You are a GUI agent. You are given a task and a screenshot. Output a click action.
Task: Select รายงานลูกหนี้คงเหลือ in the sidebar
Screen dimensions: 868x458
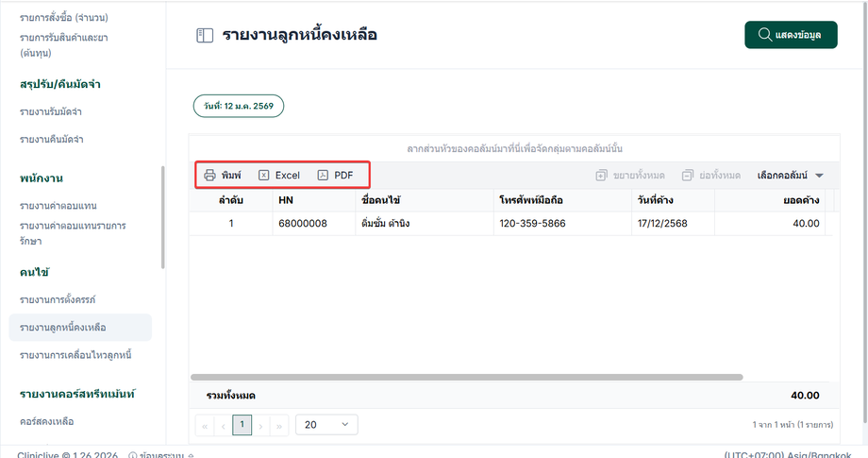pyautogui.click(x=80, y=328)
